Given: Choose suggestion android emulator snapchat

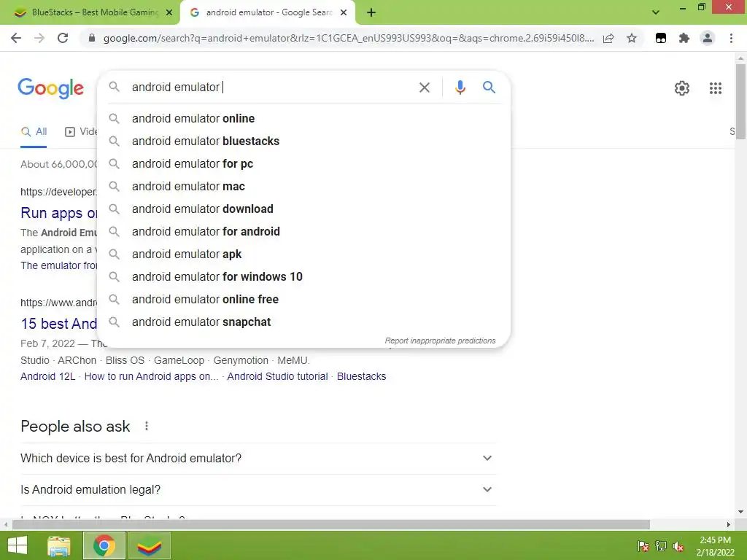Looking at the screenshot, I should (304, 322).
